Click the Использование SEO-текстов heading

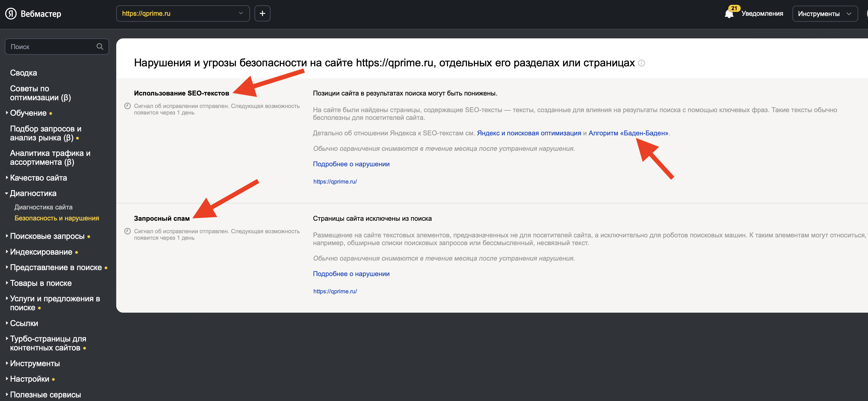tap(182, 93)
